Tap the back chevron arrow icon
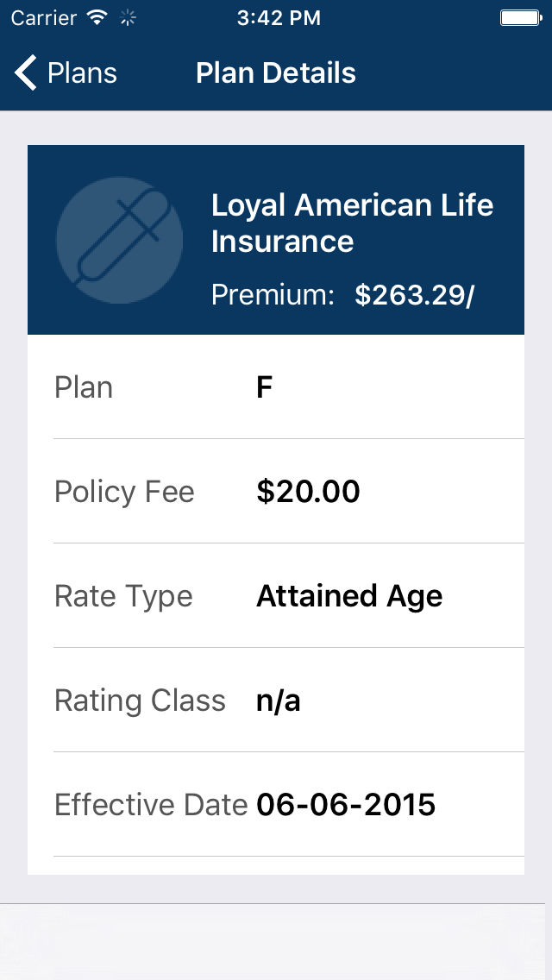The width and height of the screenshot is (552, 980). (26, 73)
